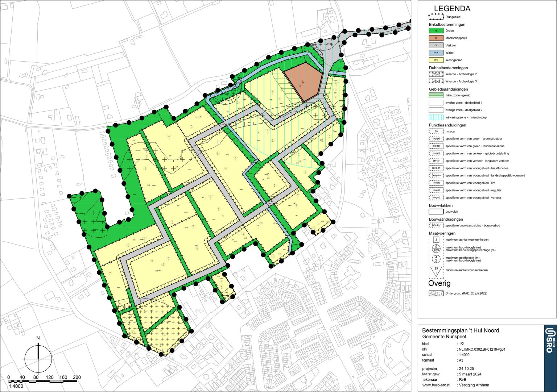Click the overige zone - deelgebied 1 box
The height and width of the screenshot is (392, 557).
(436, 103)
